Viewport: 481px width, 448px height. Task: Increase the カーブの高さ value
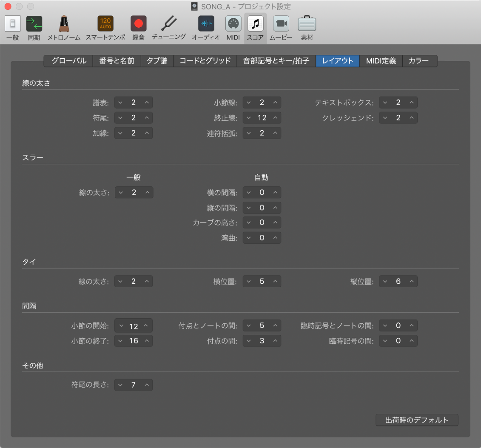click(275, 223)
